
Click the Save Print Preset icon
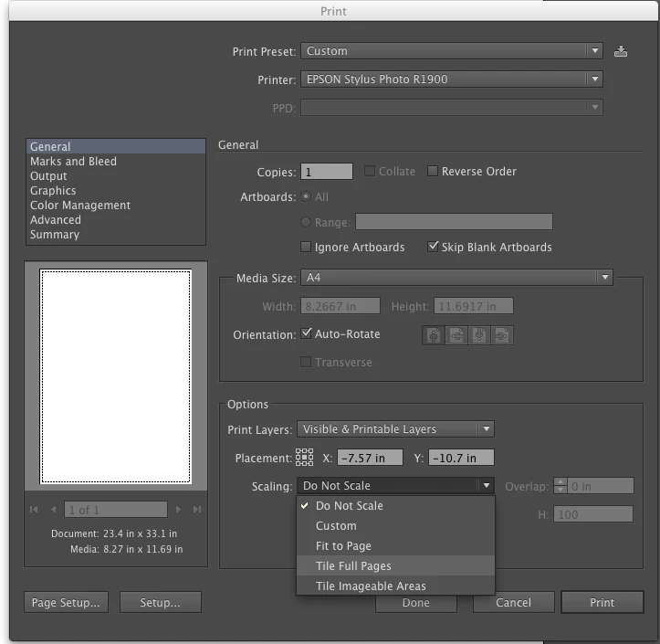(620, 51)
